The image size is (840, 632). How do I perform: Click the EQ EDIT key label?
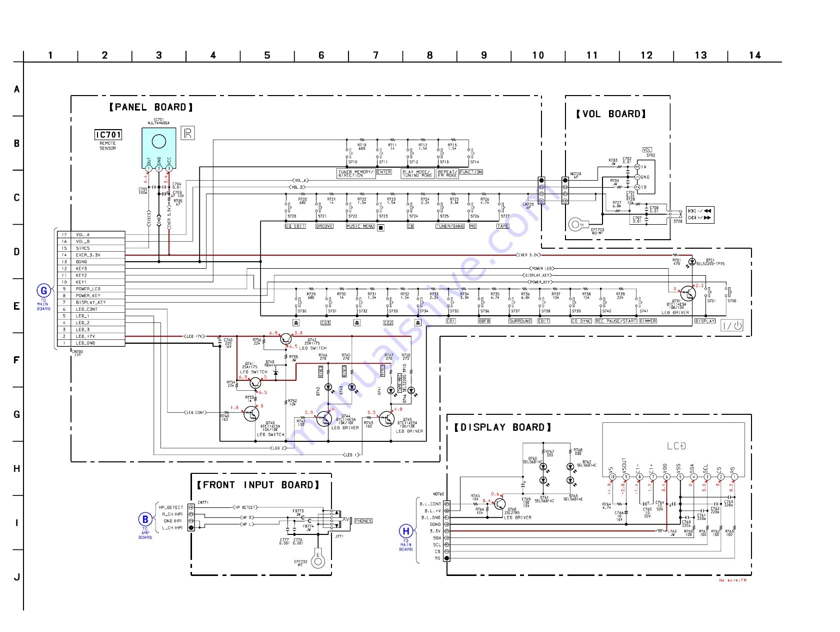(295, 226)
